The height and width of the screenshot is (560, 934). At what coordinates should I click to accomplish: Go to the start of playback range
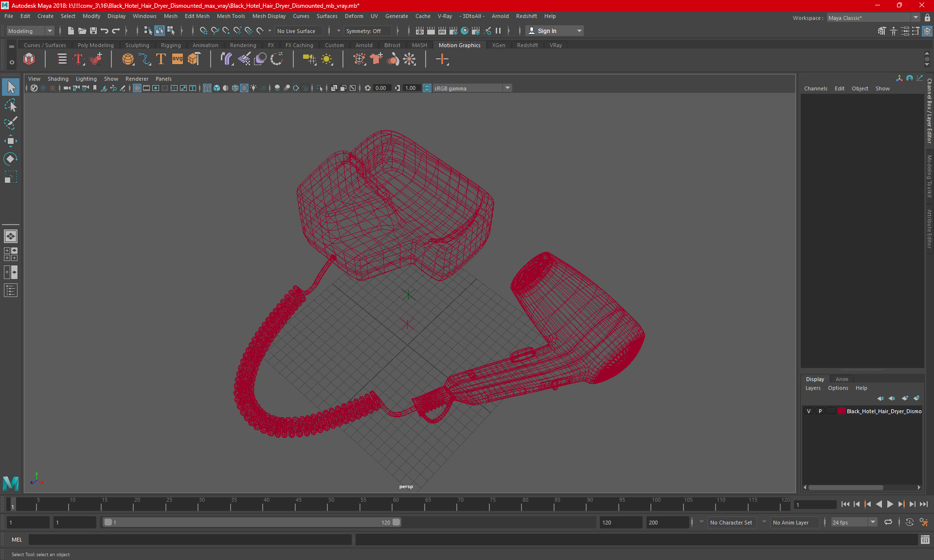pyautogui.click(x=845, y=504)
